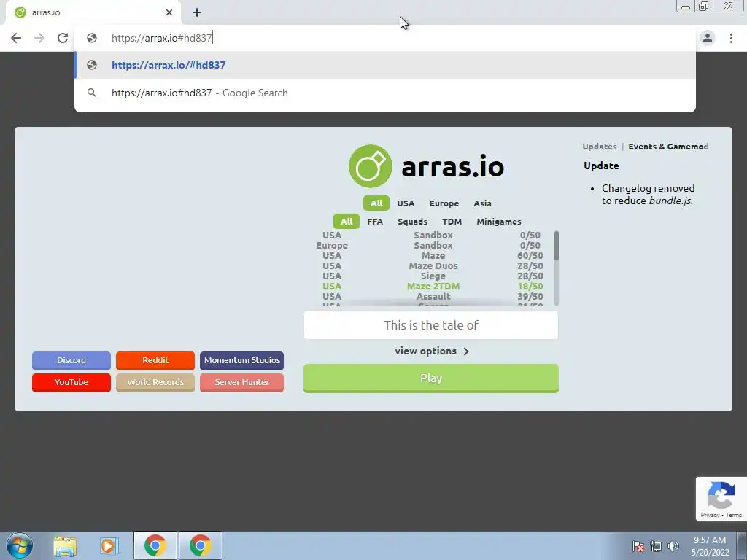Click the address bar URL text field
Image resolution: width=747 pixels, height=560 pixels.
(385, 38)
